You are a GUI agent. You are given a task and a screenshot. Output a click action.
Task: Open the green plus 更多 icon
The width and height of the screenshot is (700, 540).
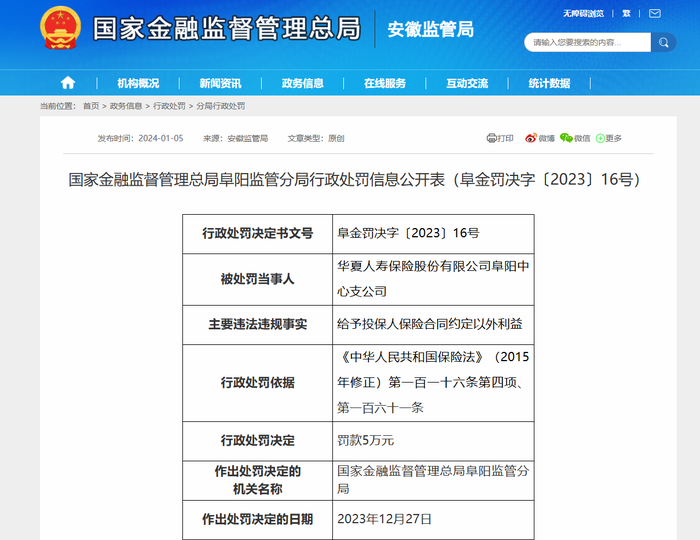[x=600, y=138]
